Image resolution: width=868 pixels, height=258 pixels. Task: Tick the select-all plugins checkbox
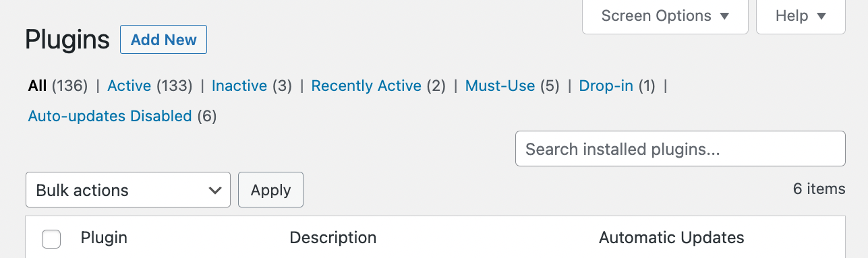click(x=51, y=238)
